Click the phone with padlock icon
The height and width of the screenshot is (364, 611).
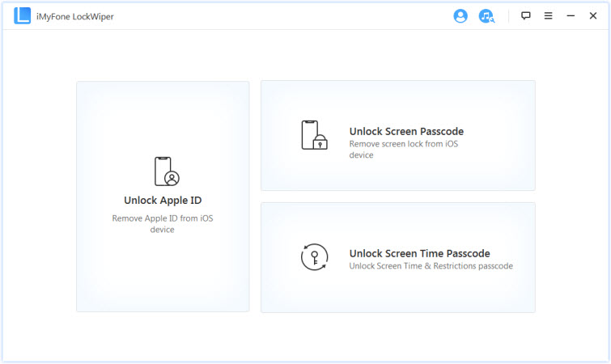click(313, 135)
